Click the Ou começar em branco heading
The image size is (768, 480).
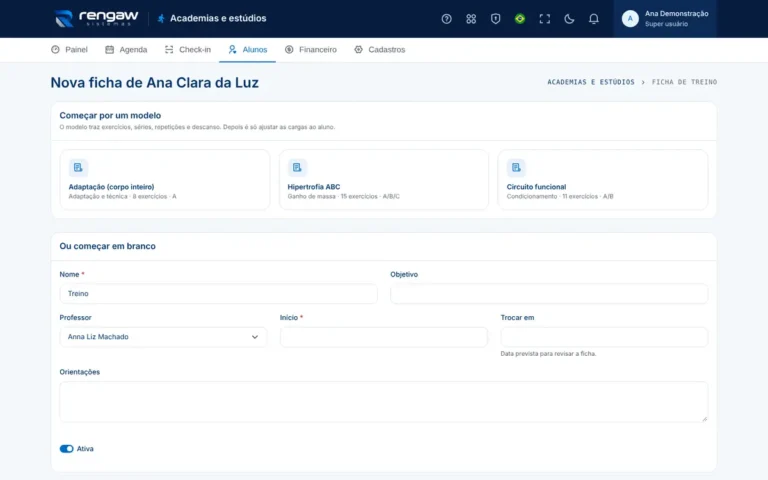(x=107, y=246)
